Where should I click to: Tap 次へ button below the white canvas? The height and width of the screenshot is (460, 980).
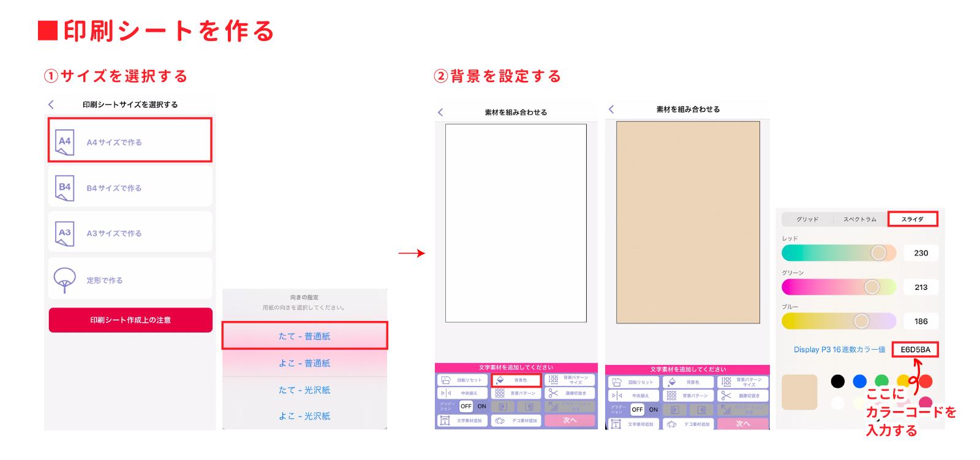tap(570, 420)
